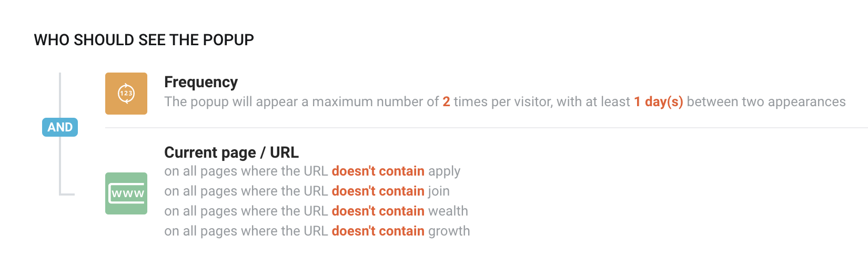Change doesn't contain operator for growth rule

378,231
